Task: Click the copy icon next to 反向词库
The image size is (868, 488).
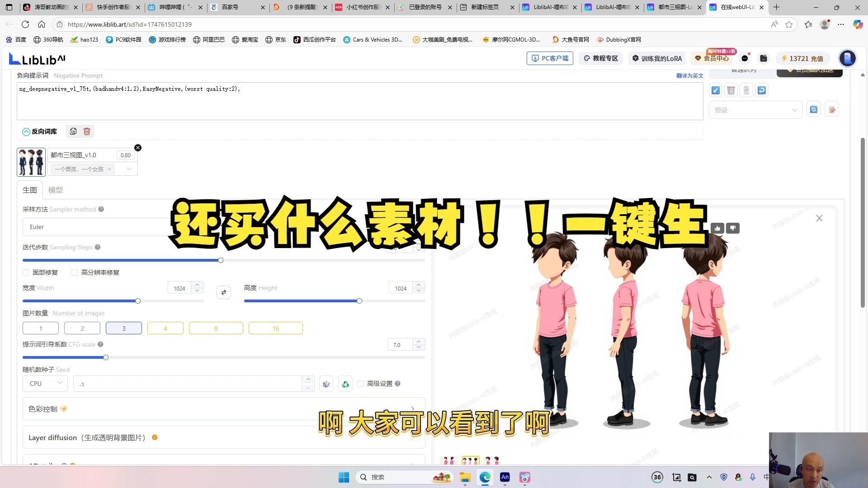Action: tap(73, 131)
